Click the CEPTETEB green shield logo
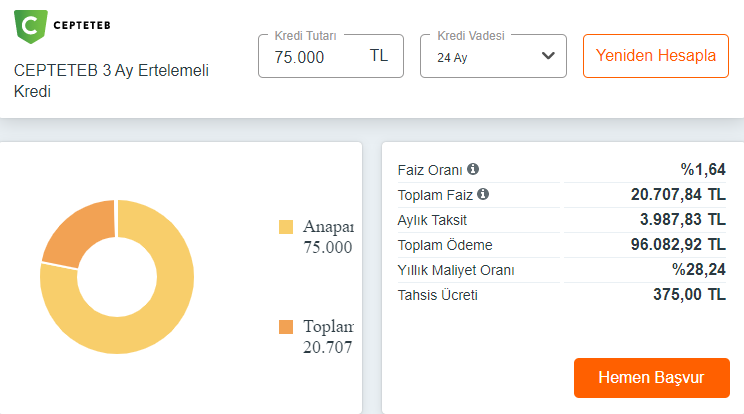This screenshot has width=744, height=414. click(x=31, y=26)
